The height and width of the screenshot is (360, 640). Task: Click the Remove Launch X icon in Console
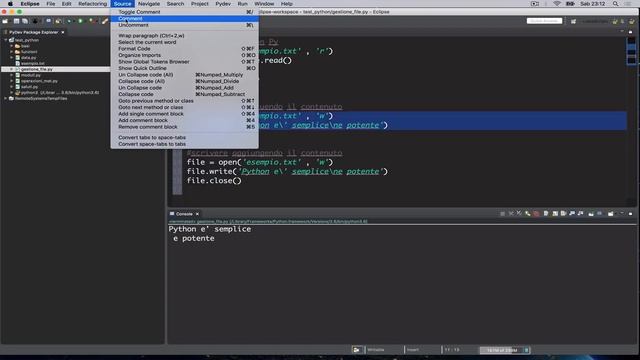tap(511, 213)
